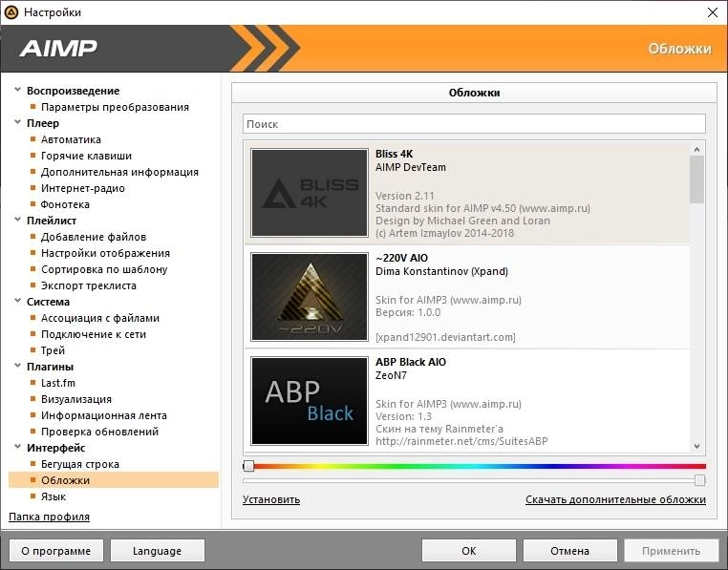Viewport: 728px width, 570px height.
Task: Open Сортировка по шаблону settings page
Action: point(104,269)
